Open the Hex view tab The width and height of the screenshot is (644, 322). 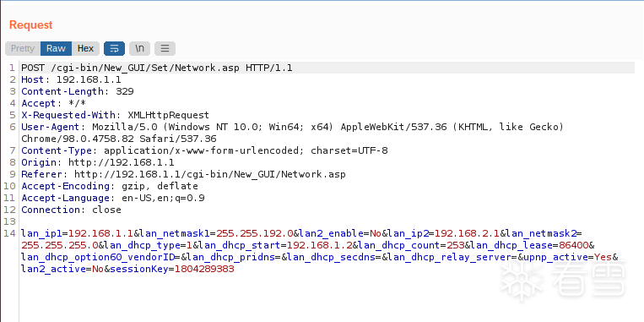tap(85, 48)
